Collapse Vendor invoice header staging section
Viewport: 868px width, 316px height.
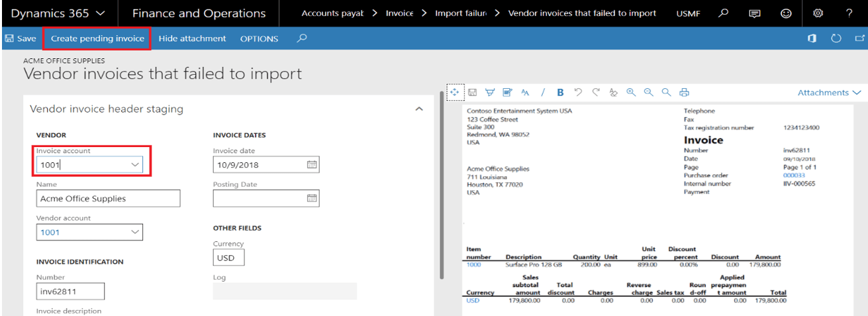coord(418,109)
